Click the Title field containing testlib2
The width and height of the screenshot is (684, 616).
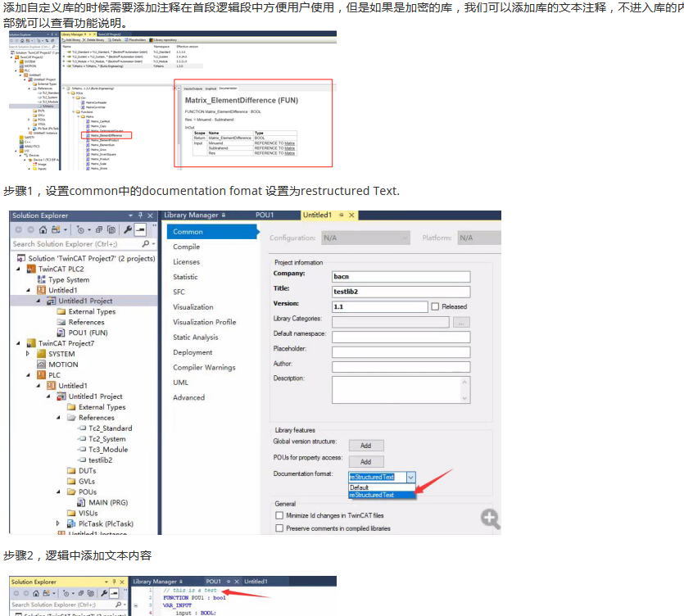[401, 292]
